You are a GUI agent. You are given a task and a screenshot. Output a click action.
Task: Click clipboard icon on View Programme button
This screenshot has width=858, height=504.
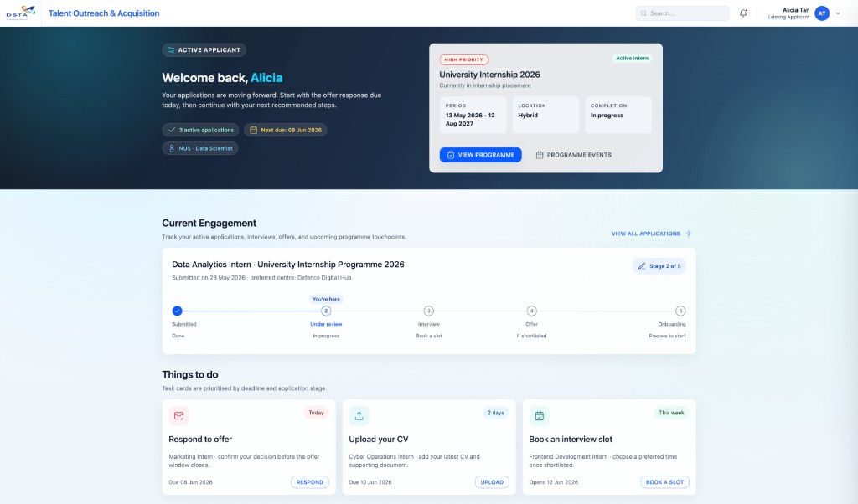tap(450, 155)
